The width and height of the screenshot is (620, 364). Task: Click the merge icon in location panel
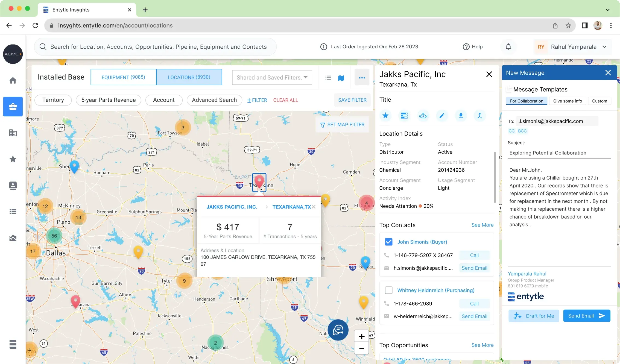point(480,116)
